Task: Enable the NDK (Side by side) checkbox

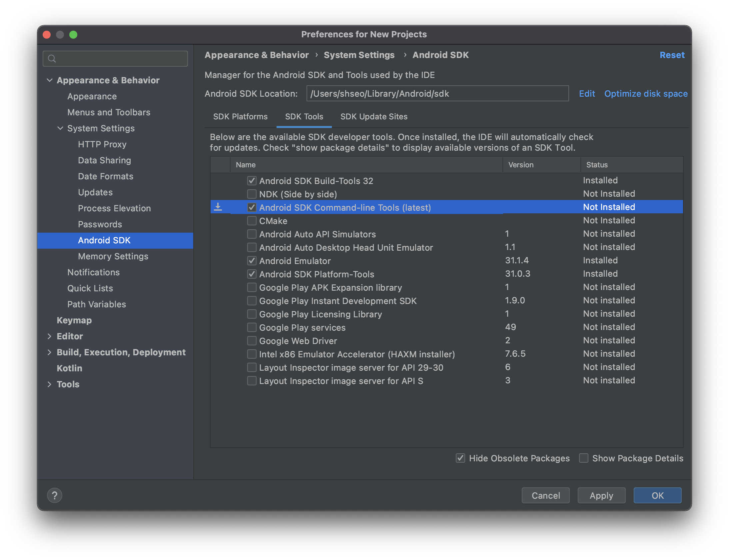Action: click(252, 194)
